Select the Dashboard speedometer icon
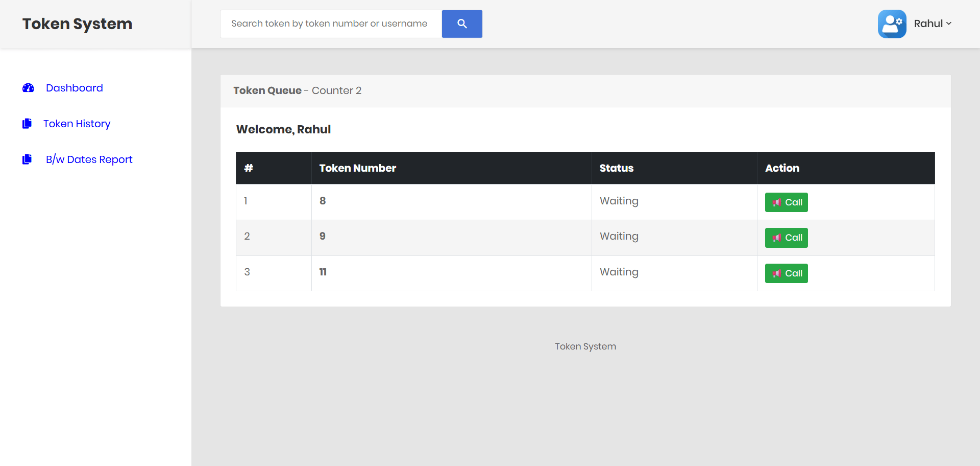The width and height of the screenshot is (980, 466). click(x=28, y=88)
